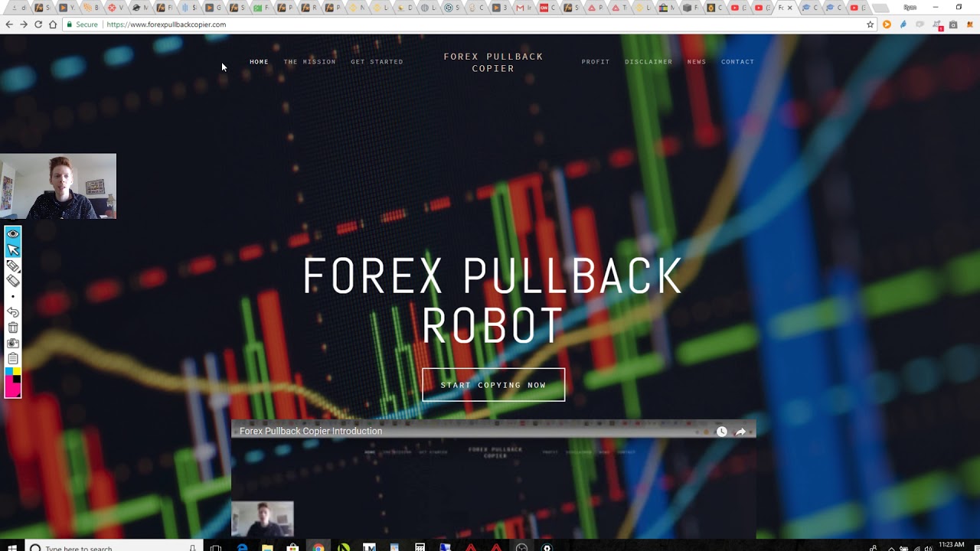Pick the yellow color swatch
The image size is (980, 551).
(17, 371)
